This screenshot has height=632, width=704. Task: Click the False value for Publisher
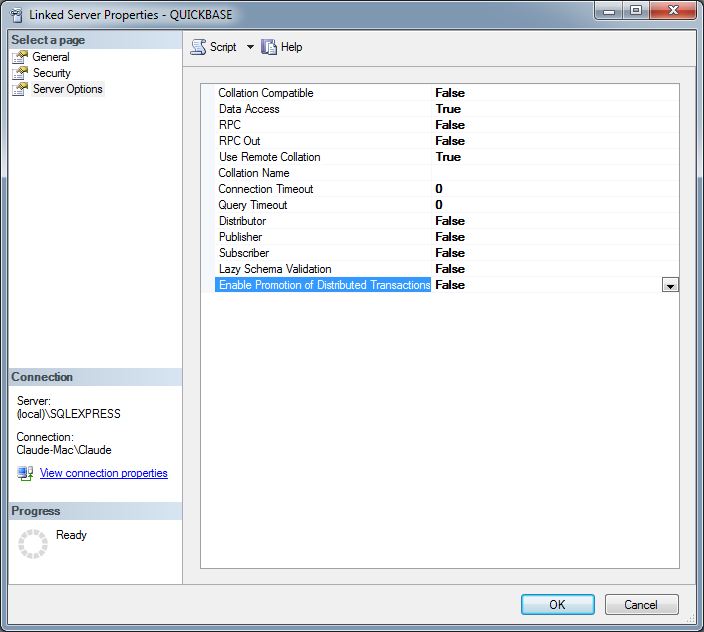pos(450,237)
